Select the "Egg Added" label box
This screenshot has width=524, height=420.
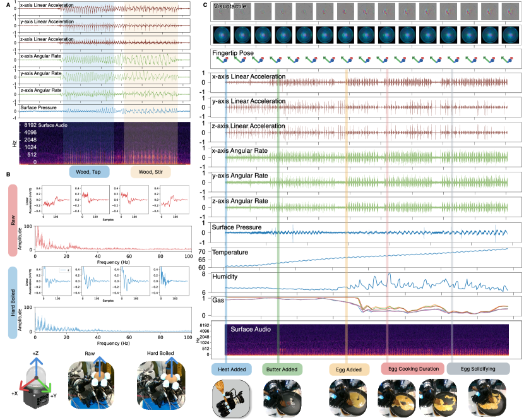[349, 369]
